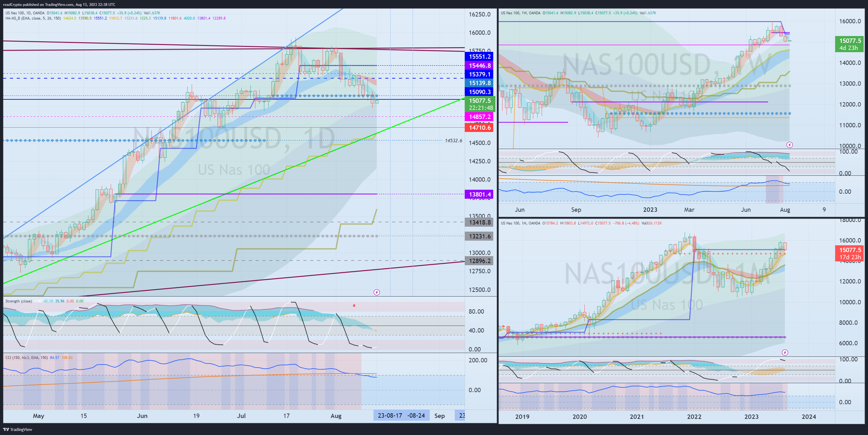The height and width of the screenshot is (435, 868).
Task: Click the monthly chart title US Nas 100, 1M, OANDA
Action: pos(521,223)
